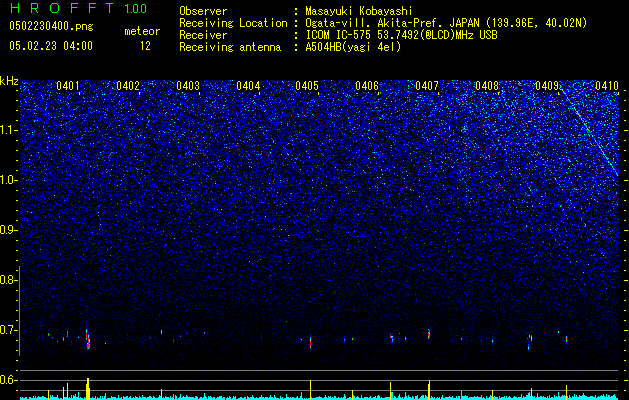Click the 0410 time marker
The height and width of the screenshot is (400, 629).
[x=607, y=86]
